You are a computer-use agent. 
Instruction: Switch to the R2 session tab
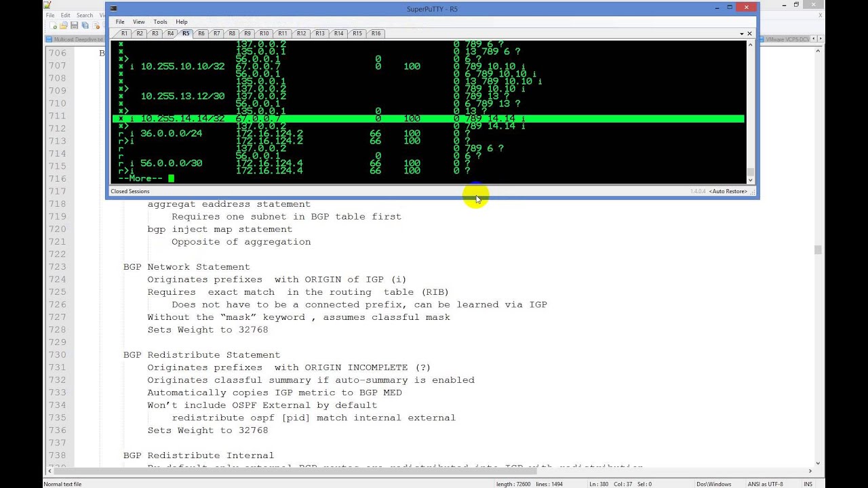(x=140, y=33)
